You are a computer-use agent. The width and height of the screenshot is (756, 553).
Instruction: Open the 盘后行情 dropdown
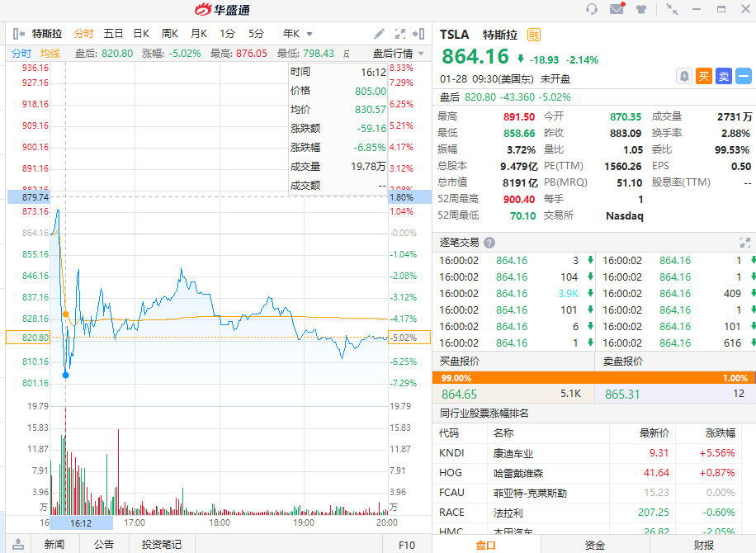coord(399,54)
